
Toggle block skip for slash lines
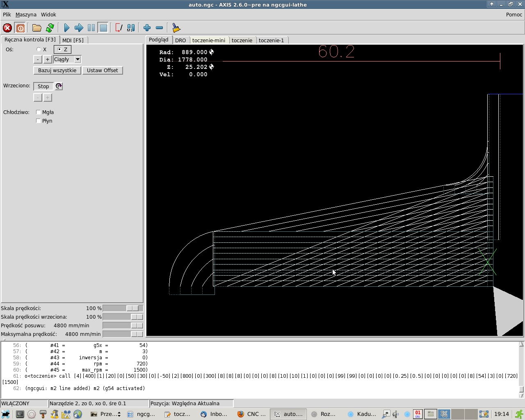(x=119, y=28)
